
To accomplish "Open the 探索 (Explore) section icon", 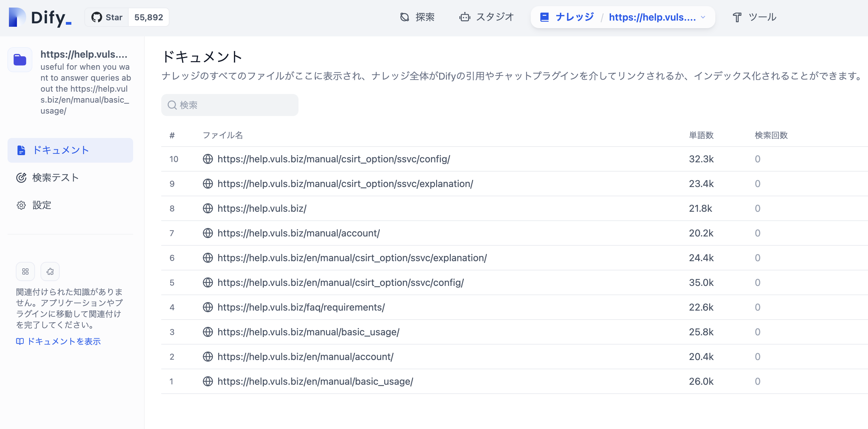I will (x=404, y=17).
